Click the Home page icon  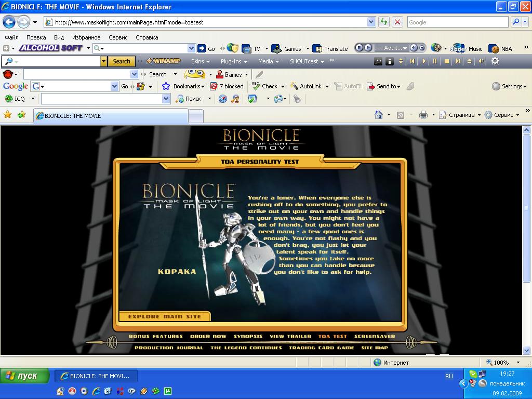379,115
